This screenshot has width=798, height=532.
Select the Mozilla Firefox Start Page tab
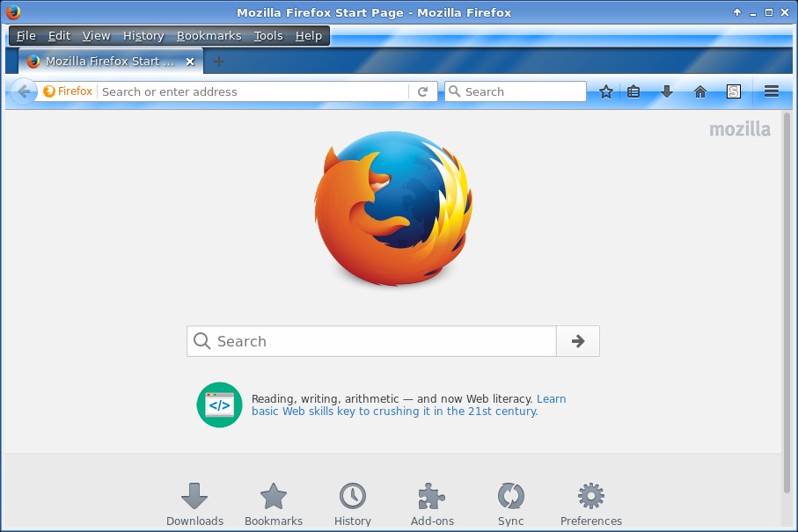click(x=111, y=61)
